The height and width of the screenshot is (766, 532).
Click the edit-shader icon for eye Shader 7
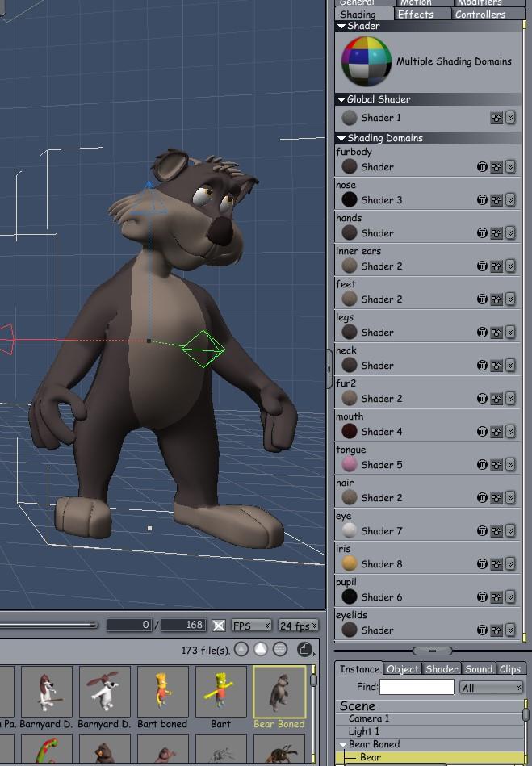click(496, 531)
